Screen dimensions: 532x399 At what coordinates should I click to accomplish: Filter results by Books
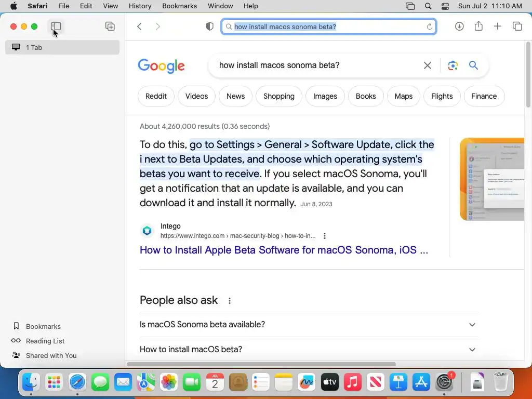tap(366, 96)
